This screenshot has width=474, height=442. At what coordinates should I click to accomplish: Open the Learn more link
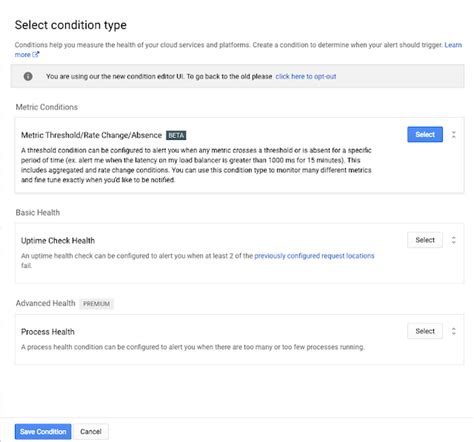[x=453, y=45]
